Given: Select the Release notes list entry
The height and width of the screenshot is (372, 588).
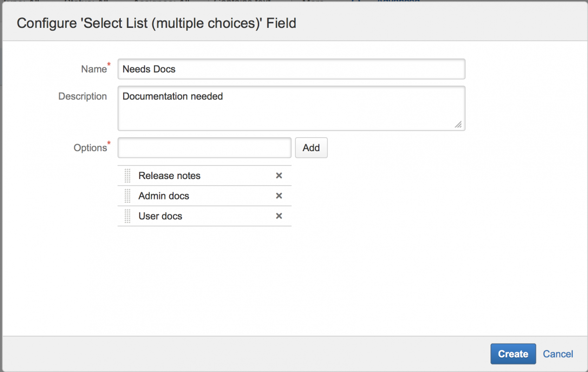Looking at the screenshot, I should pos(170,176).
